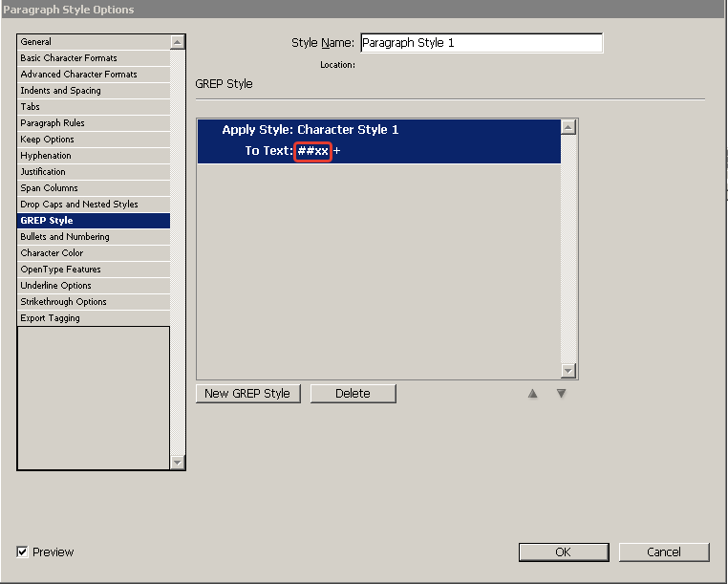Open Bullets and Numbering category
Screen dimensions: 728x584
click(94, 237)
